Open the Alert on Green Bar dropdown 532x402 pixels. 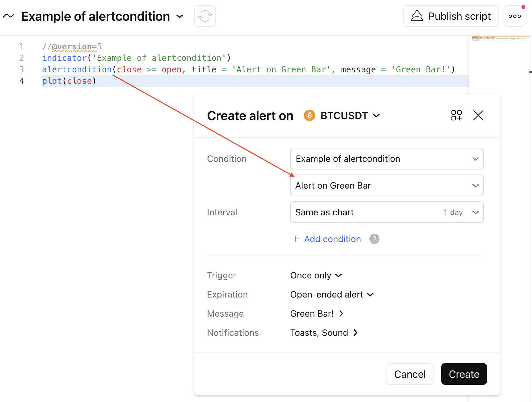(x=387, y=185)
